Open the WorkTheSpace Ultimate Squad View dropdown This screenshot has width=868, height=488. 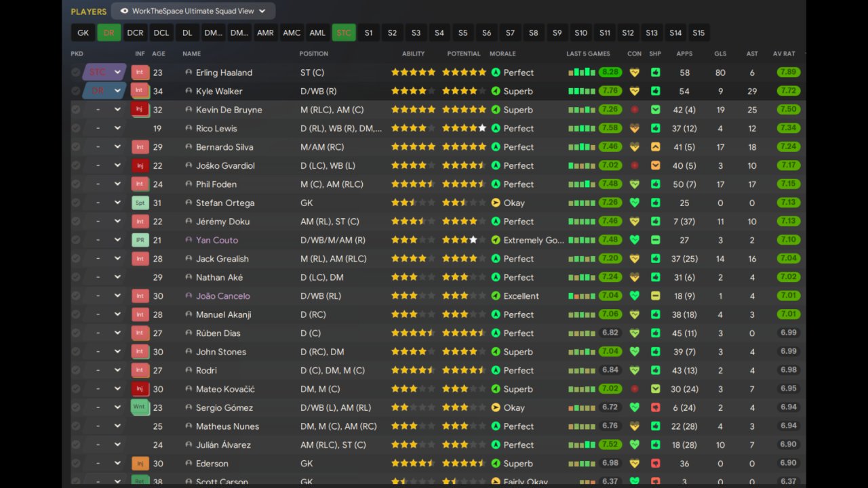click(193, 11)
